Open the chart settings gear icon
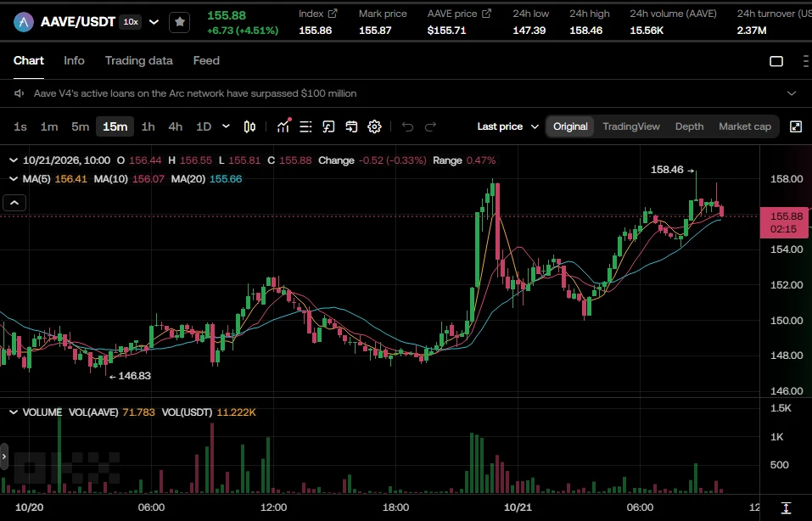 374,126
